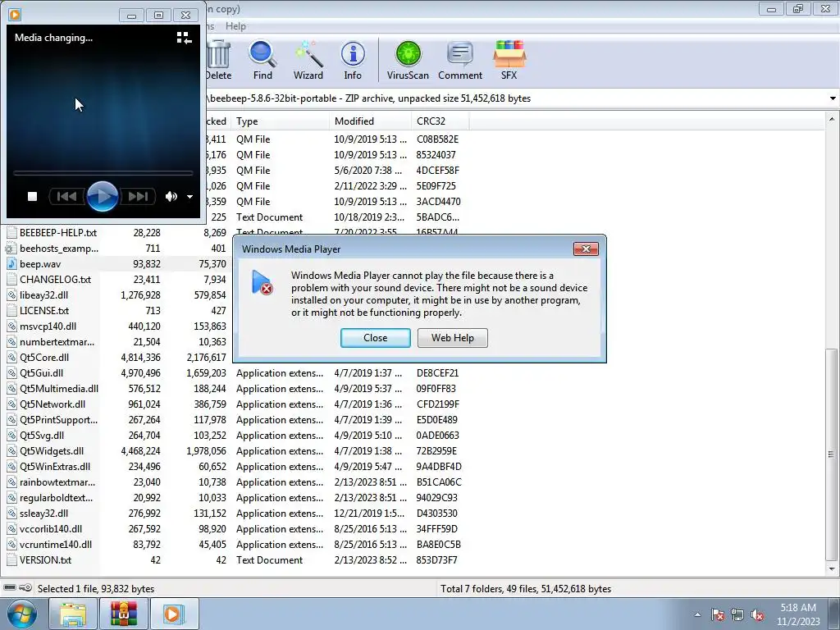Screen dimensions: 840x630
Task: Select Qt5Gui.dll in the list
Action: click(41, 373)
